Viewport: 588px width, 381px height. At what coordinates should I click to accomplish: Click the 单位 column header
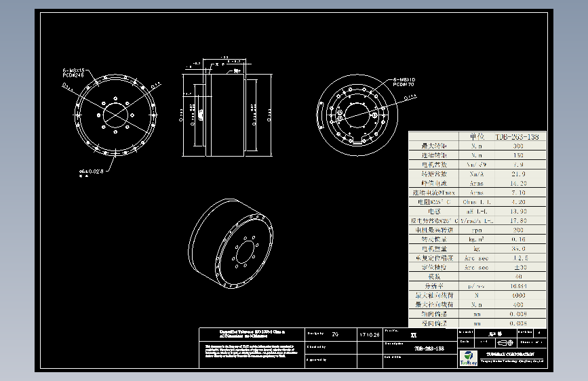point(477,136)
